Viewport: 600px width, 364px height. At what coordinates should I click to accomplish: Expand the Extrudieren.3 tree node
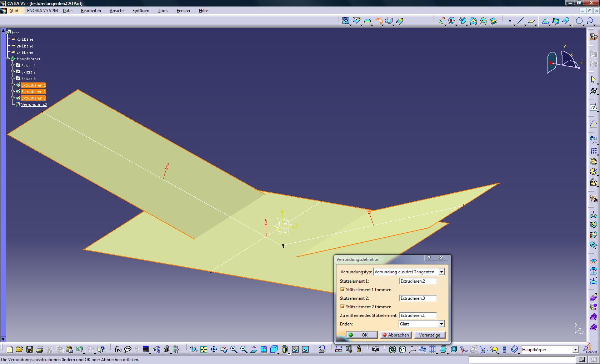pos(13,98)
